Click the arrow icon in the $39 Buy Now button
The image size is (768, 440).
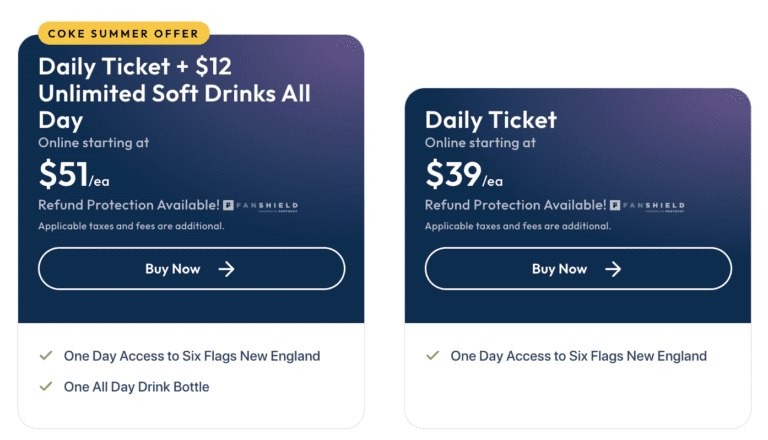613,269
